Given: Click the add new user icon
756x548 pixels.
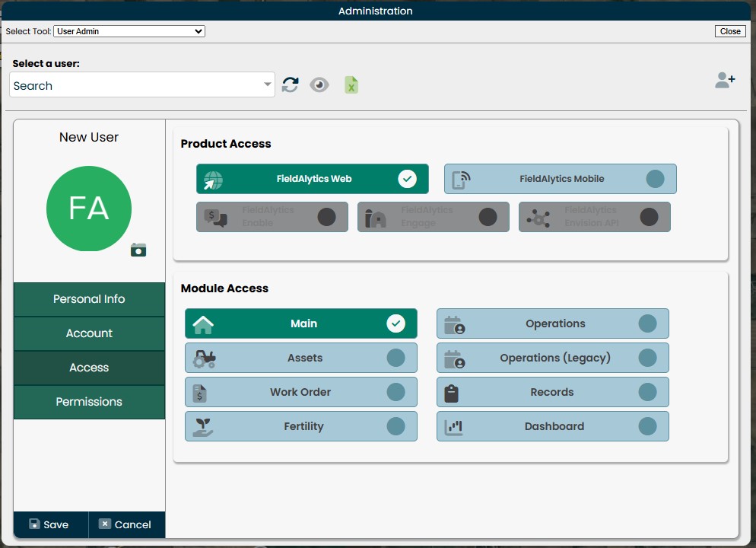Looking at the screenshot, I should (x=725, y=80).
